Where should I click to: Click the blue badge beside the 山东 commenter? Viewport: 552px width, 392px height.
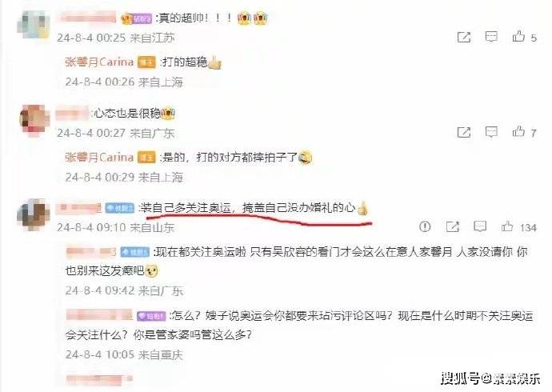pos(120,208)
